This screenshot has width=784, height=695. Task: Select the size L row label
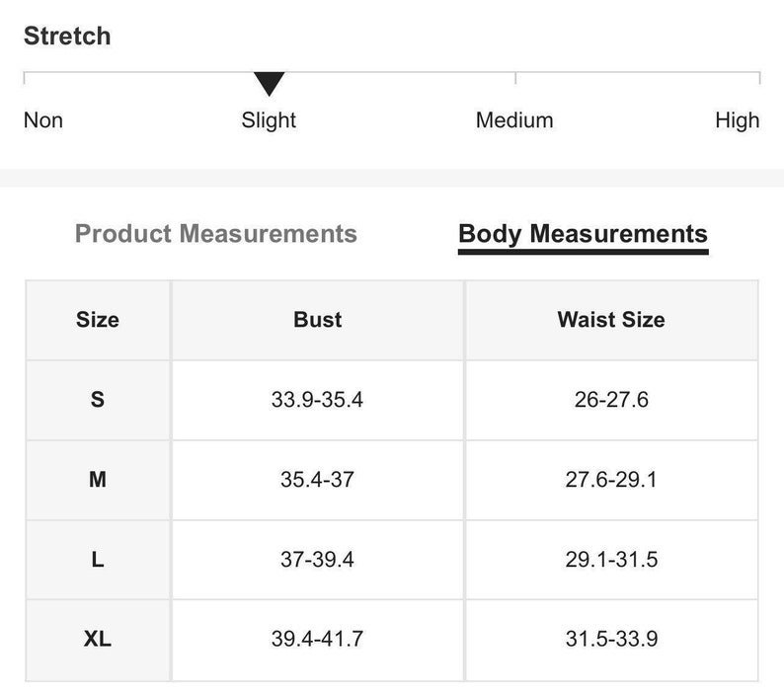coord(98,559)
